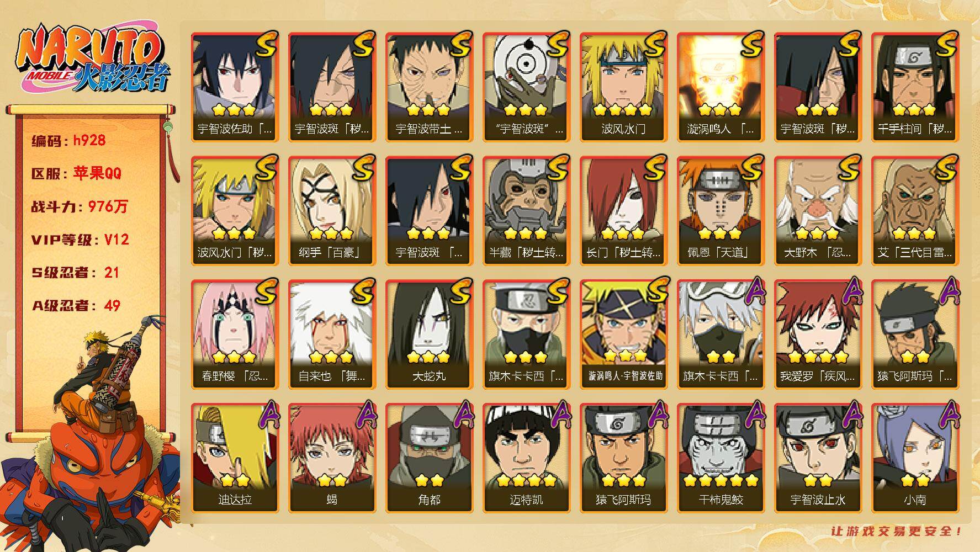Screen dimensions: 980x552
Task: Click the 干柿鬼鲛 five-star card
Action: (721, 458)
